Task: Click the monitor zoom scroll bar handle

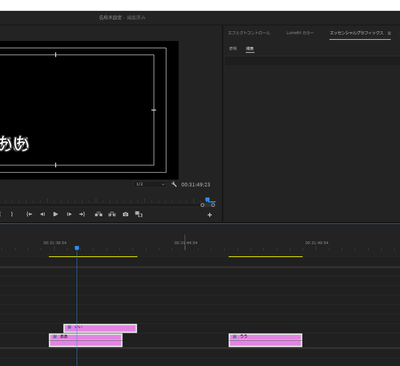Action: [208, 205]
